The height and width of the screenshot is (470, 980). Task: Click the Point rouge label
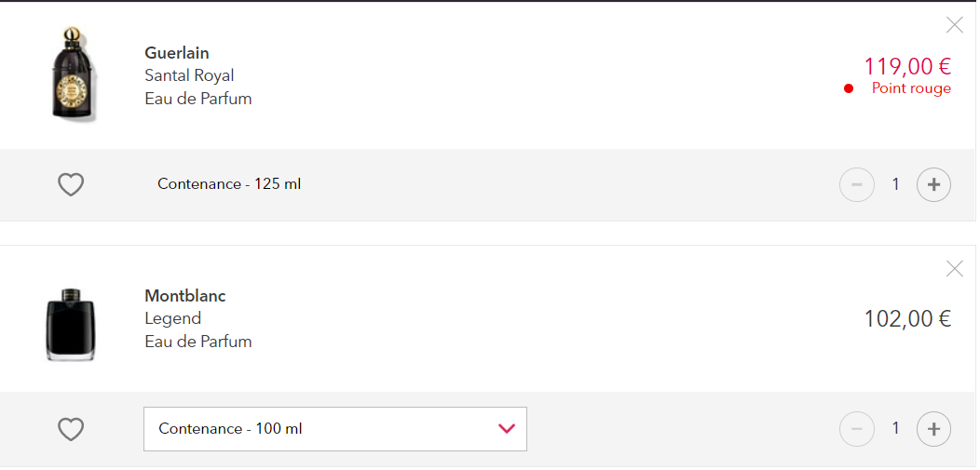[x=911, y=88]
